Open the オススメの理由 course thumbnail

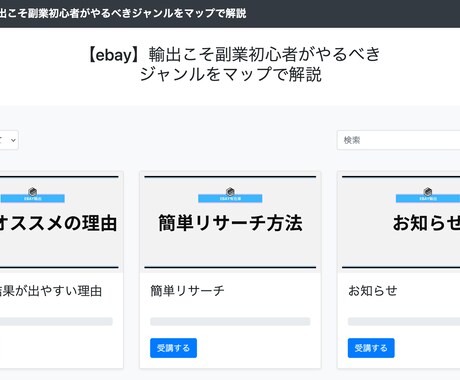click(x=61, y=222)
